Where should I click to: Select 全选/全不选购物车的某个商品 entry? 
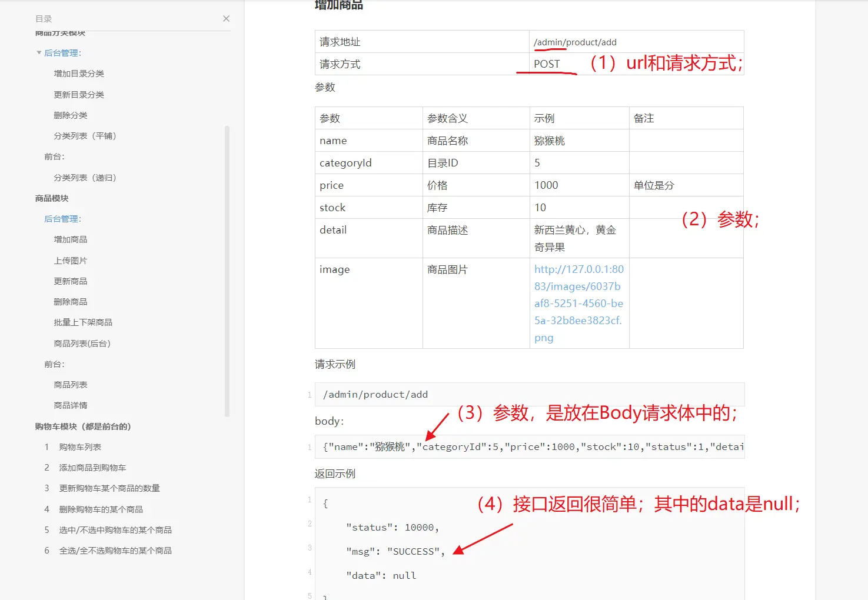115,551
